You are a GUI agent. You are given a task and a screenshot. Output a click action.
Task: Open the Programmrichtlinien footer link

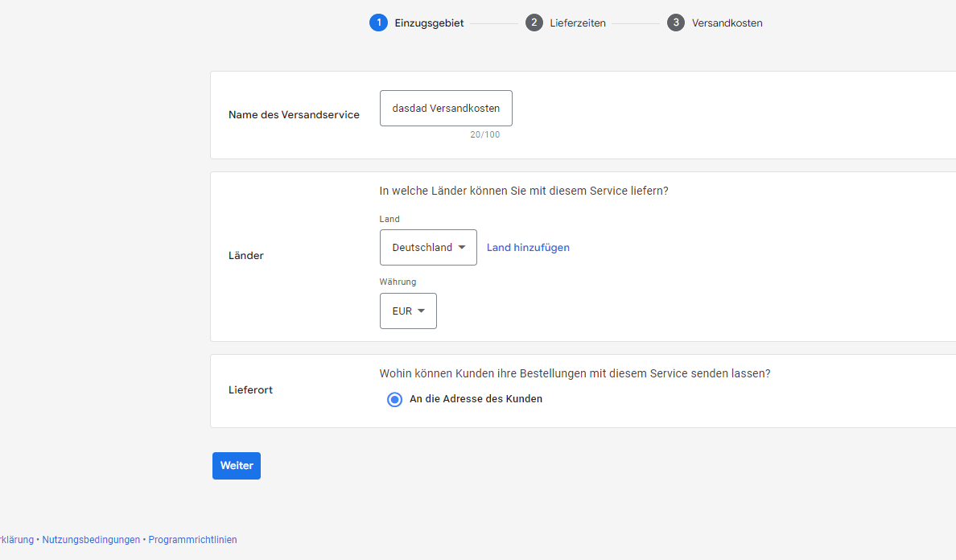tap(192, 540)
